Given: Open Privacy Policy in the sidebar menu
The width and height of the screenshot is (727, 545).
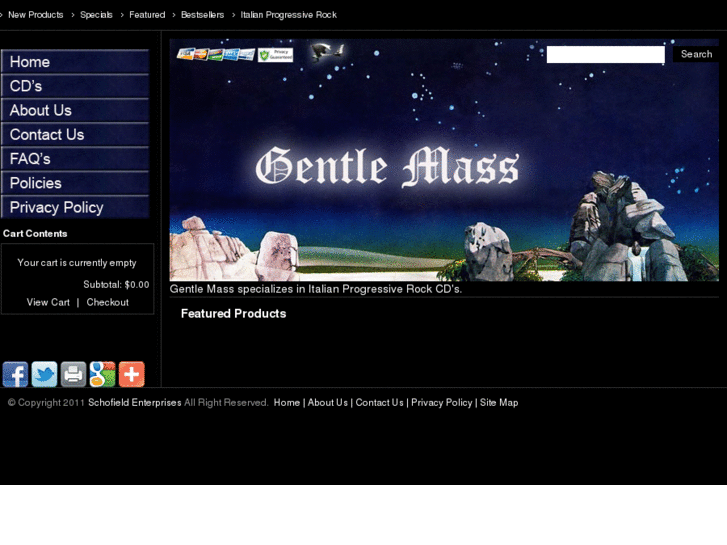Looking at the screenshot, I should tap(75, 207).
